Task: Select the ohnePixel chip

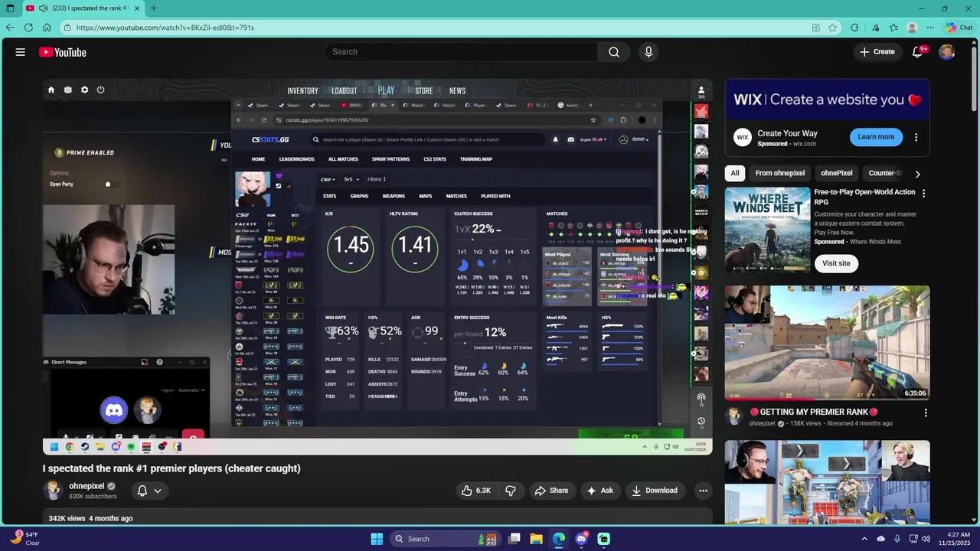Action: pyautogui.click(x=836, y=173)
